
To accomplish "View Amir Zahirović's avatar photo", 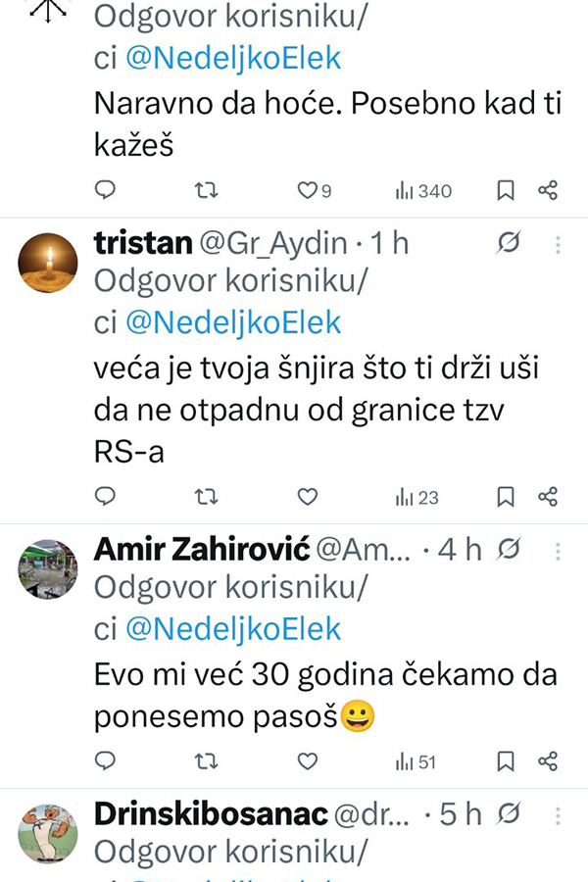I will [49, 568].
